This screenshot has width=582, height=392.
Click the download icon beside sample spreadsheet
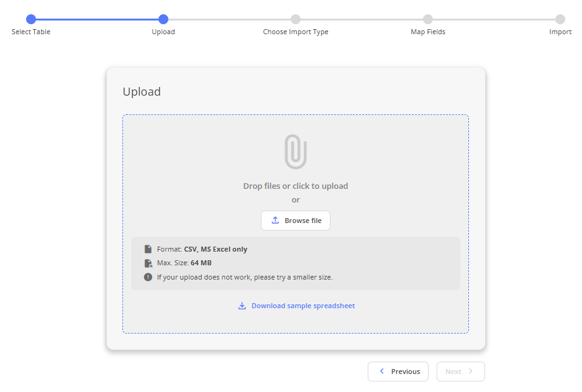[x=242, y=306]
